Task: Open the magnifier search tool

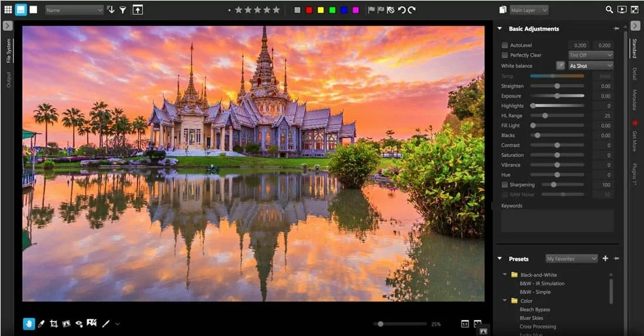Action: (609, 9)
